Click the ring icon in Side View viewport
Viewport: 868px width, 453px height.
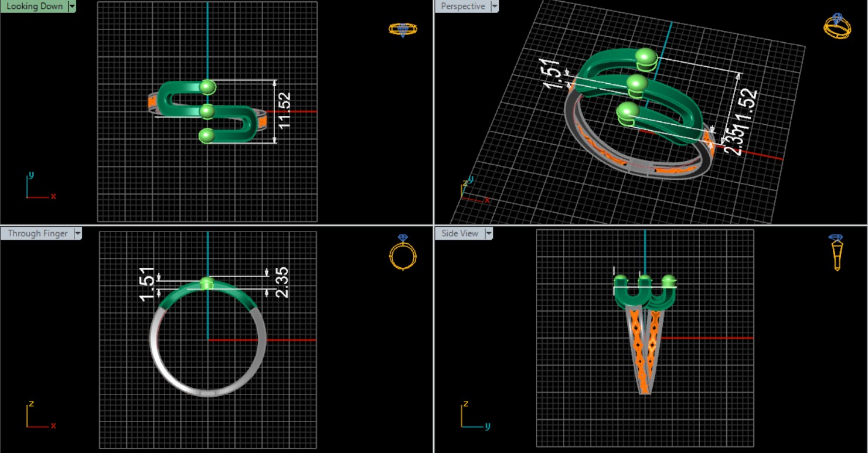click(x=836, y=252)
